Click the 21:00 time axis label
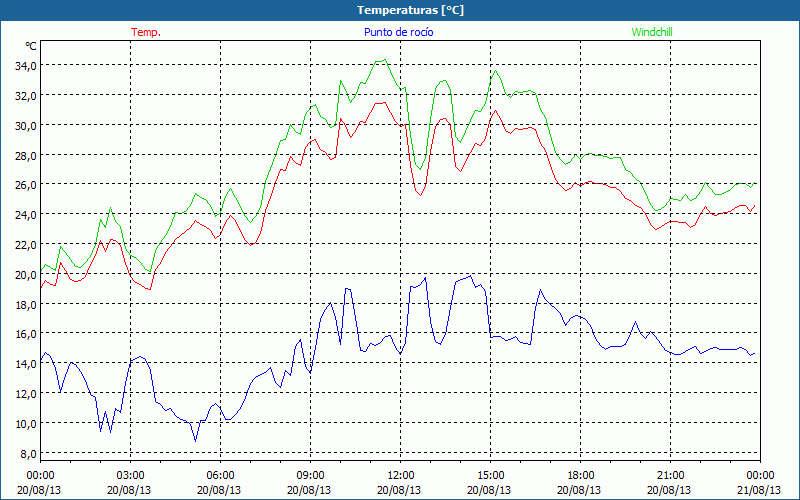800x500 pixels. 670,476
